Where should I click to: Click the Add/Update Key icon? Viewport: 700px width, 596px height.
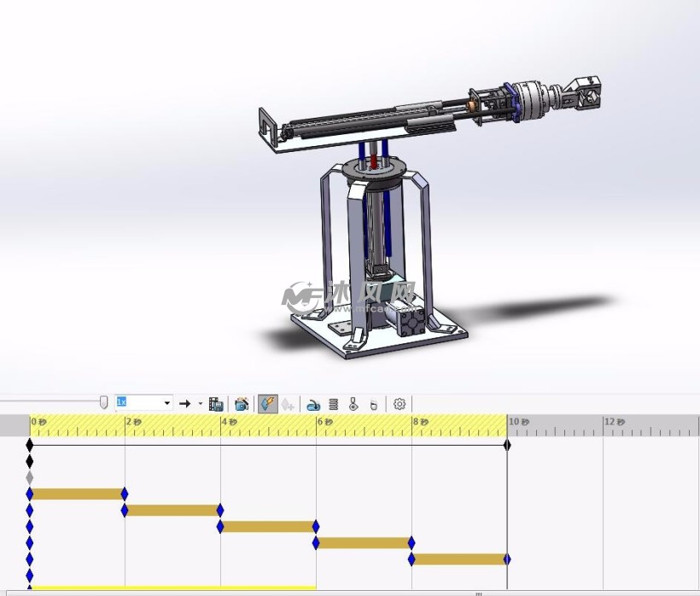pyautogui.click(x=288, y=404)
